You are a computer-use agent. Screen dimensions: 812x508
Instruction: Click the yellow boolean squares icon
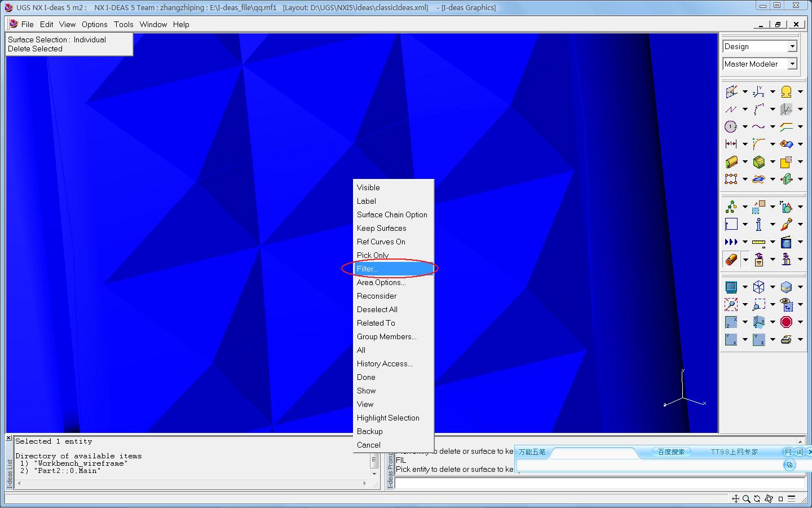coord(787,162)
